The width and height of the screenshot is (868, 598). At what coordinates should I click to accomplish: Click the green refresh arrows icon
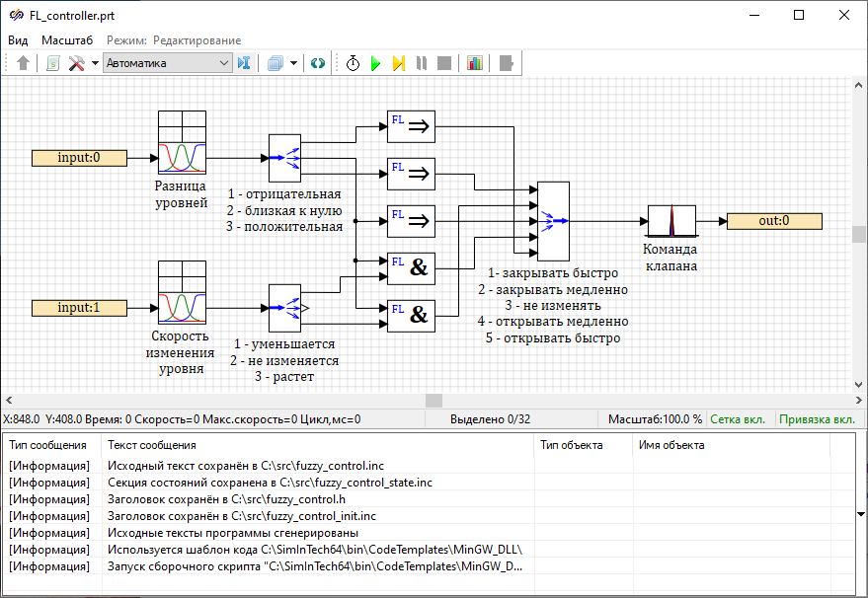(317, 63)
